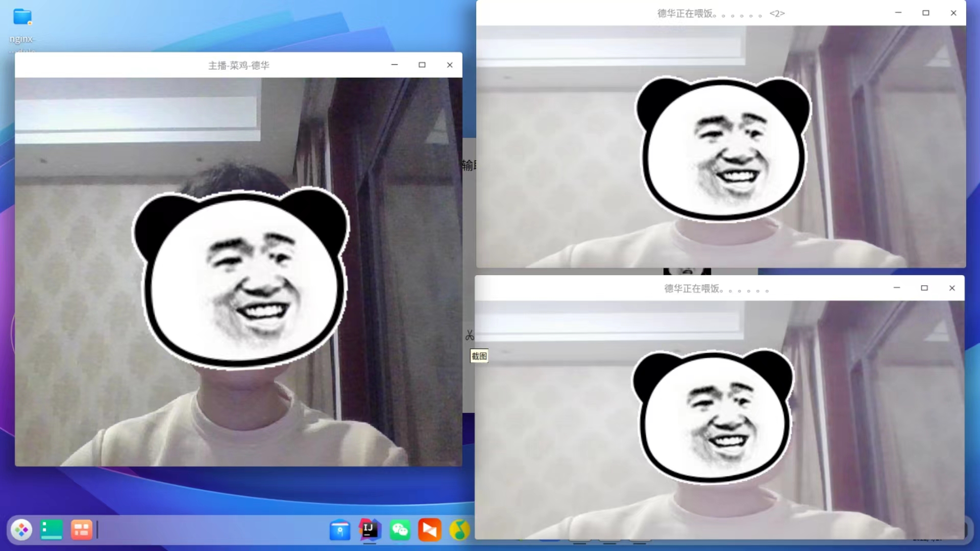The height and width of the screenshot is (551, 980).
Task: Open IntelliJ IDEA from the dock
Action: pos(370,530)
